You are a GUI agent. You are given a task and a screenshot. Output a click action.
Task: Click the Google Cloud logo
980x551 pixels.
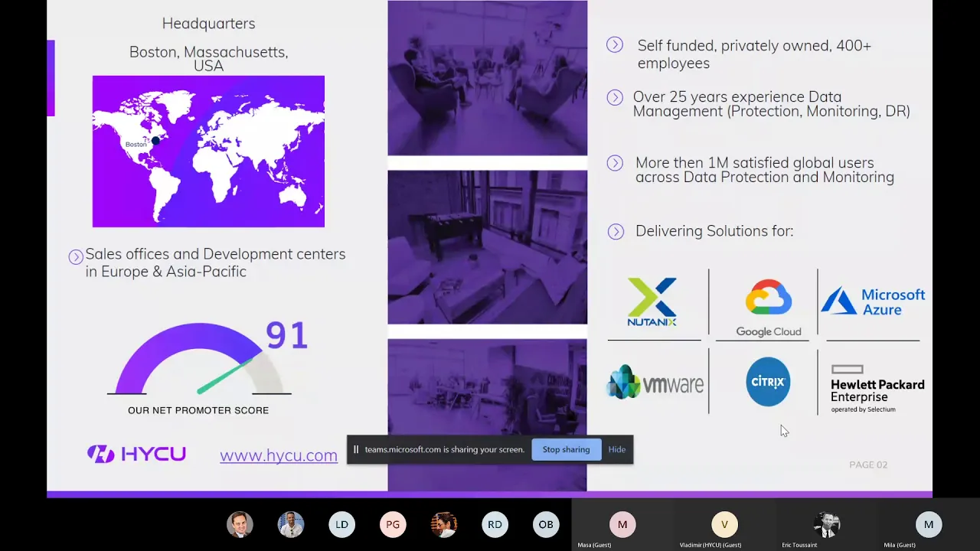pyautogui.click(x=769, y=308)
